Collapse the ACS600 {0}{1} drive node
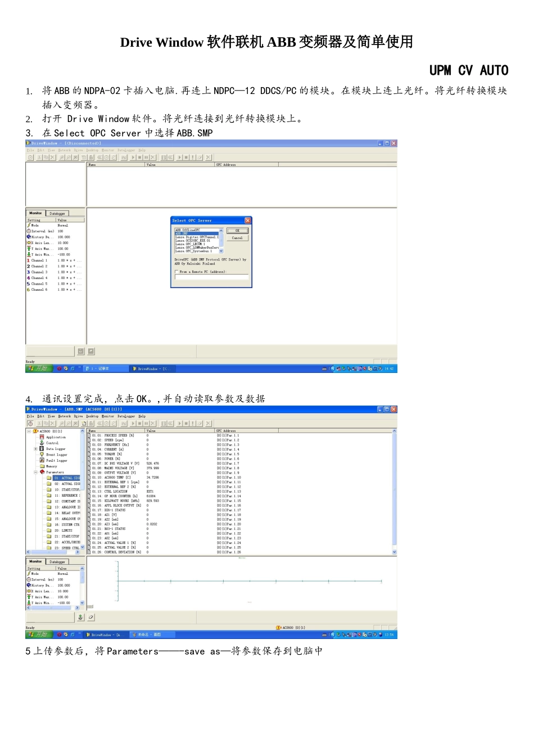534x756 pixels. coord(29,431)
